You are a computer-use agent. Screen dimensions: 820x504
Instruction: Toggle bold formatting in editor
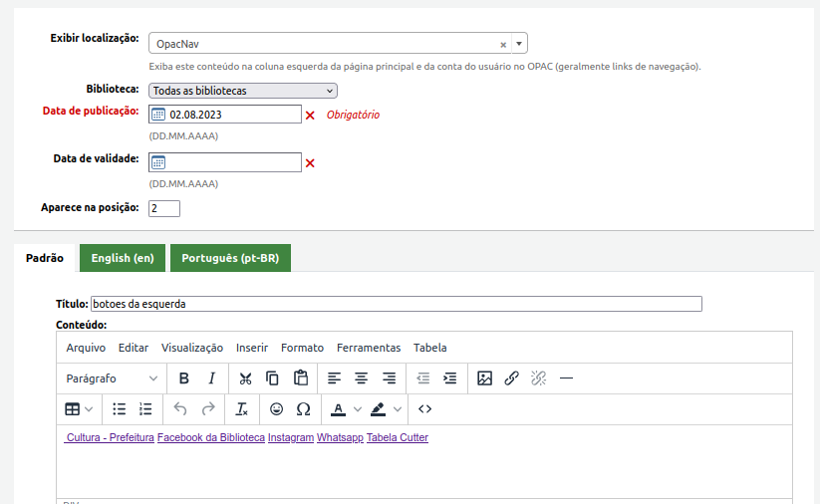pyautogui.click(x=184, y=378)
